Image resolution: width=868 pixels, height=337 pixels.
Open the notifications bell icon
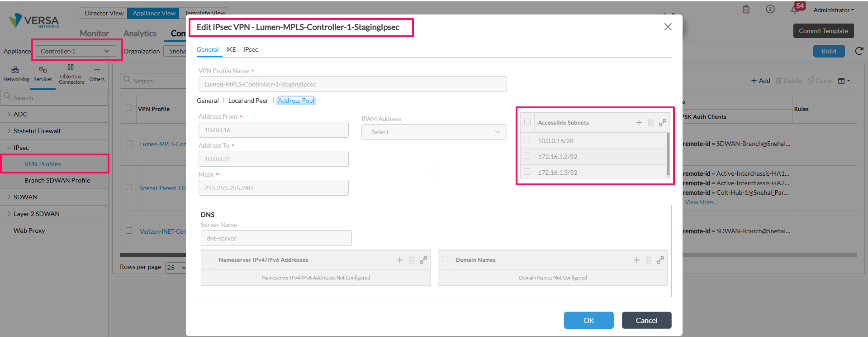click(795, 10)
